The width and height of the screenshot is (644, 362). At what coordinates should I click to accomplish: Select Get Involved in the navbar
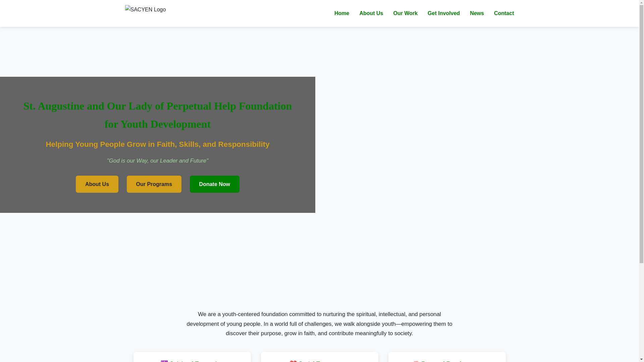(x=443, y=13)
